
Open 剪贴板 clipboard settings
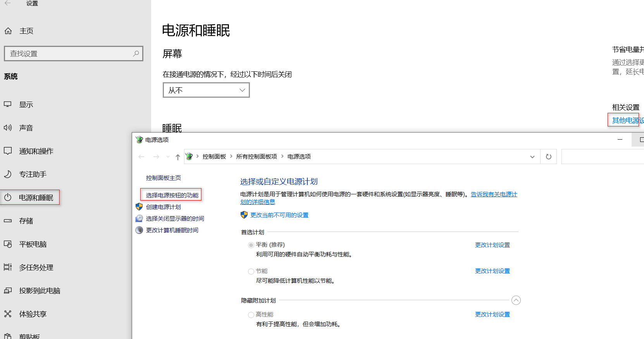pyautogui.click(x=29, y=336)
